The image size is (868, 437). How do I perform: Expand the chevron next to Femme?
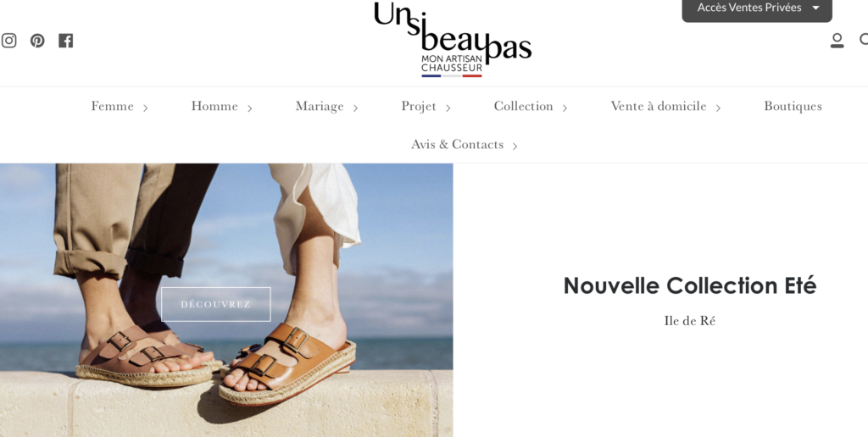[x=146, y=108]
